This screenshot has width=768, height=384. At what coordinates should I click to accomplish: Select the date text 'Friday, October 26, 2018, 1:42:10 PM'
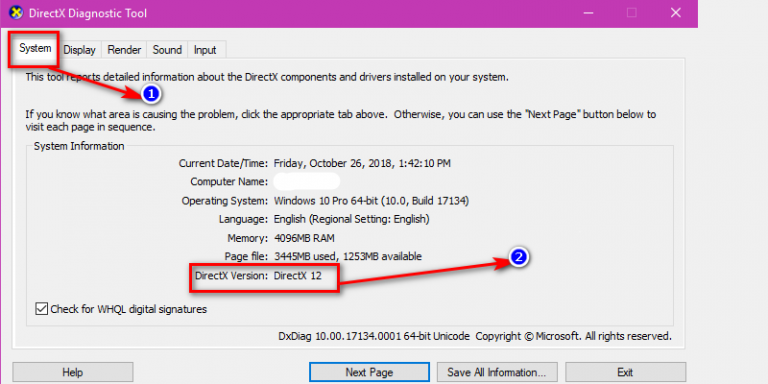(x=362, y=163)
